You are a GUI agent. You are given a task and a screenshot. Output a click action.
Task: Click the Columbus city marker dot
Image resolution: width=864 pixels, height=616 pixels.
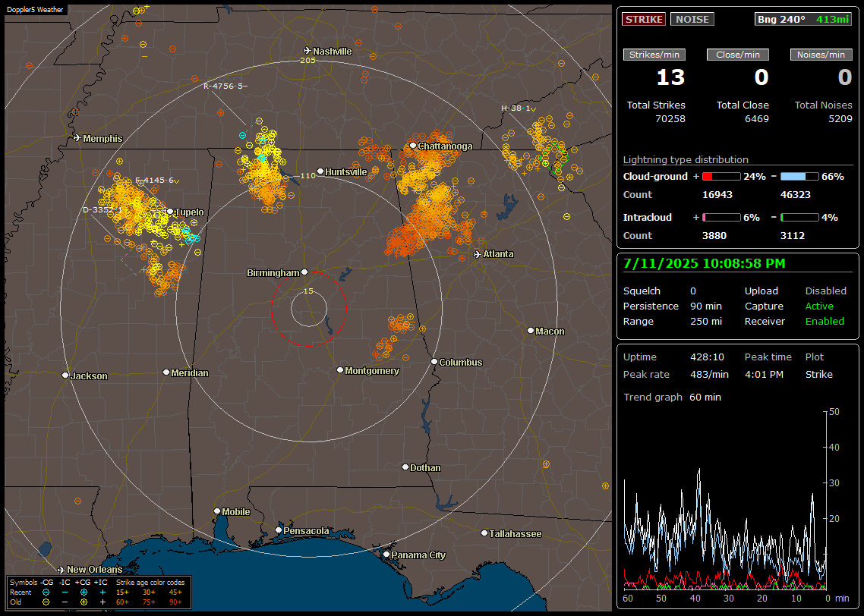pyautogui.click(x=434, y=362)
